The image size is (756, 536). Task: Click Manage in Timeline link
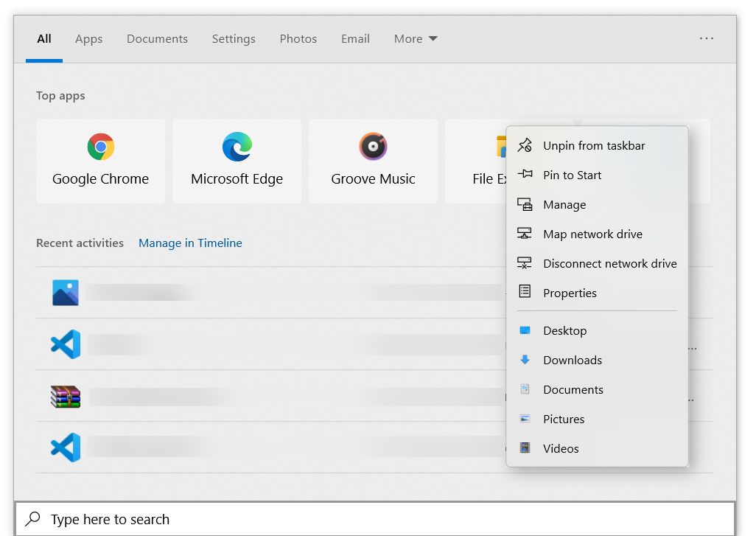point(190,243)
